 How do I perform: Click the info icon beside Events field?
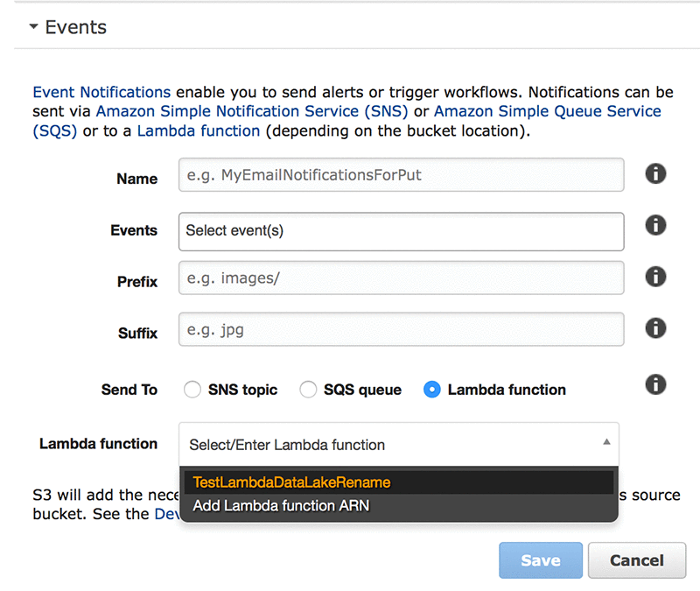coord(655,225)
